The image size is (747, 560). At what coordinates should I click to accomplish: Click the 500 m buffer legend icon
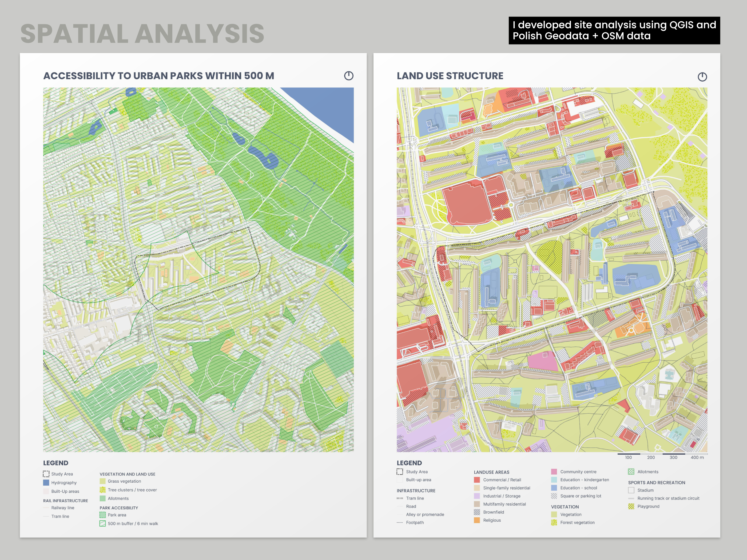point(103,523)
